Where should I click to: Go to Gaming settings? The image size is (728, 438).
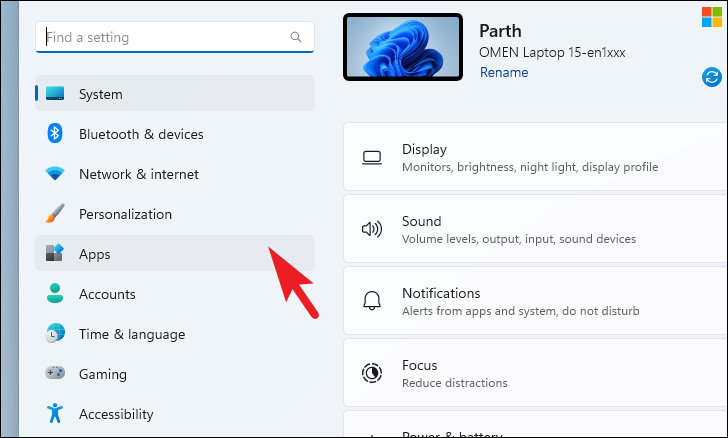pos(175,373)
